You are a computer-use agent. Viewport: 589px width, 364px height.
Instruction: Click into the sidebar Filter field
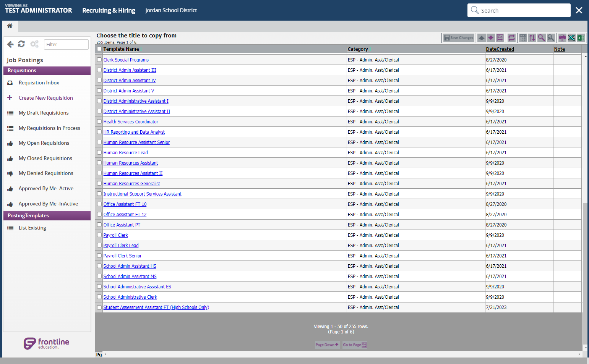click(66, 45)
